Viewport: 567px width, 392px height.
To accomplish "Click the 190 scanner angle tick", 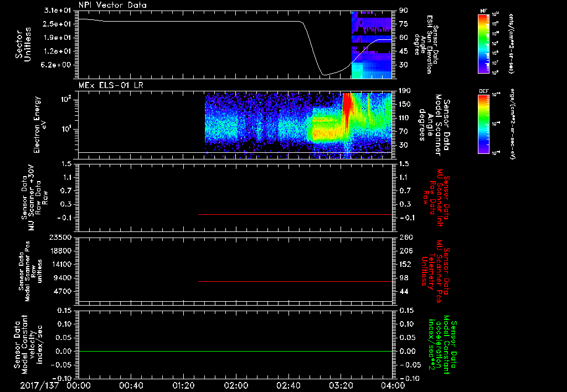I will click(405, 91).
